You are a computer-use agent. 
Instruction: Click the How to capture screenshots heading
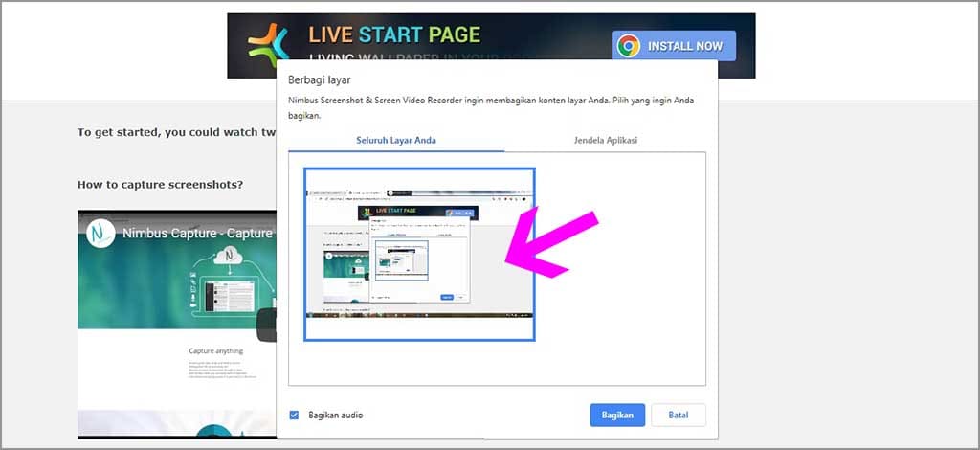(x=160, y=184)
